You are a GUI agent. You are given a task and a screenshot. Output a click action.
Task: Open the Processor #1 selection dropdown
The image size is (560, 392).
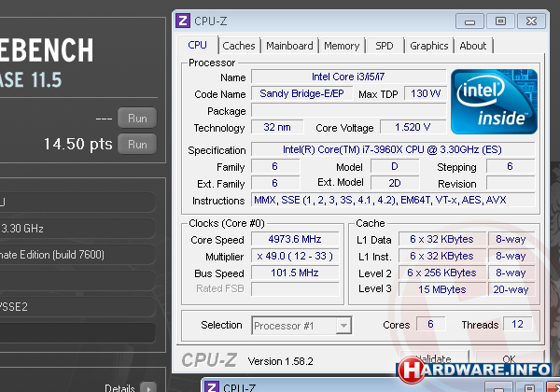pyautogui.click(x=301, y=326)
